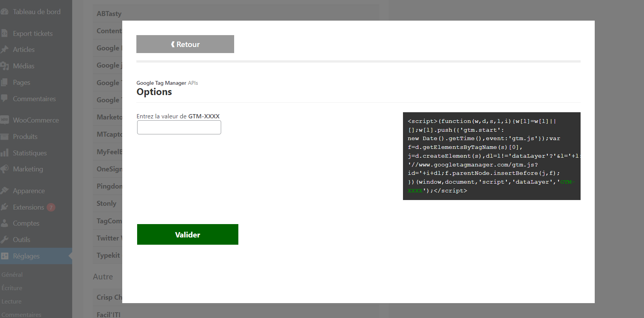Open Tableau de bord dashboard icon
644x318 pixels.
[5, 12]
